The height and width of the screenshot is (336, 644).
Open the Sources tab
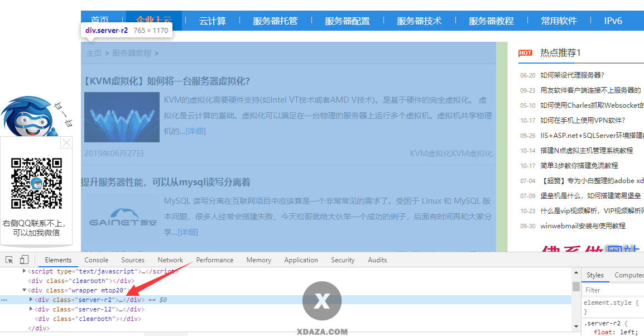tap(133, 260)
